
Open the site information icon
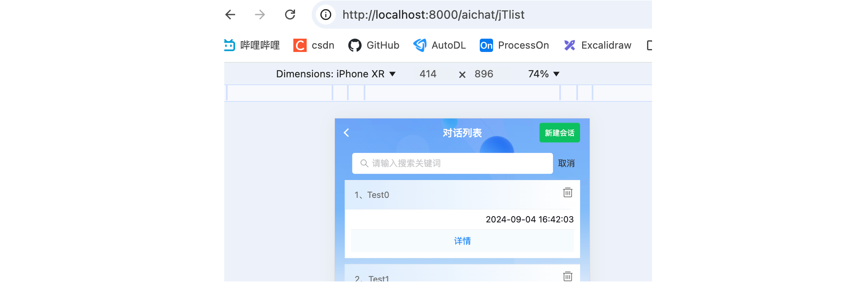click(x=326, y=15)
